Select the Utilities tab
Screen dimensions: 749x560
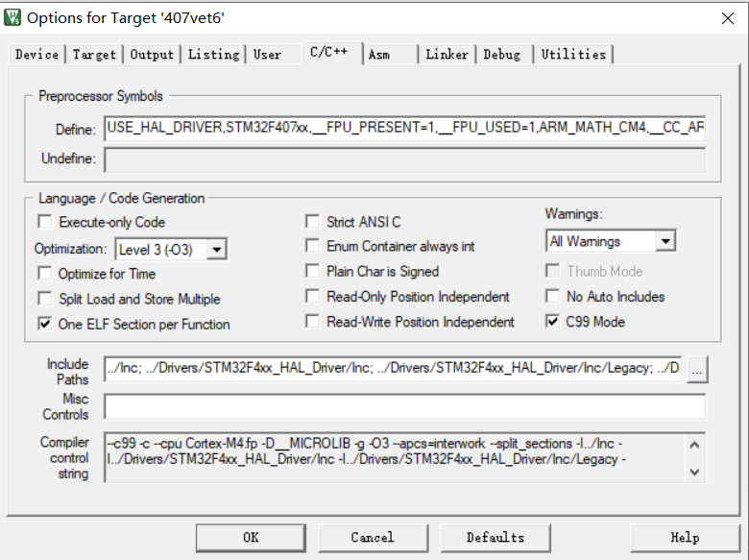(573, 55)
